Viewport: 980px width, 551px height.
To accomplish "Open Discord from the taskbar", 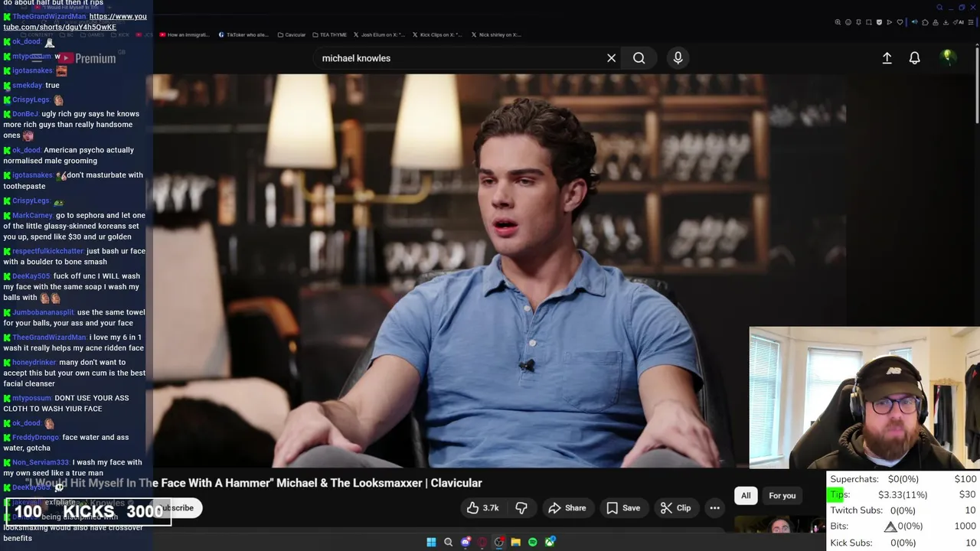I will click(465, 542).
